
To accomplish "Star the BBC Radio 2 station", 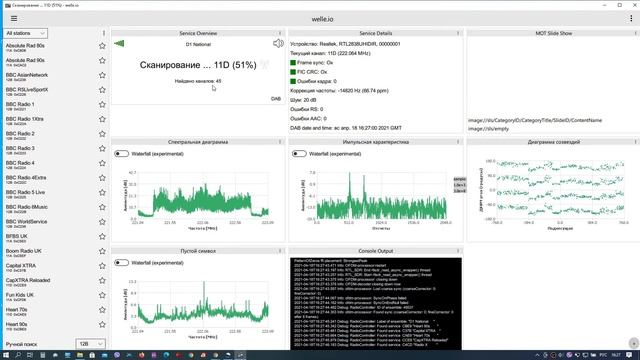I will pos(102,134).
